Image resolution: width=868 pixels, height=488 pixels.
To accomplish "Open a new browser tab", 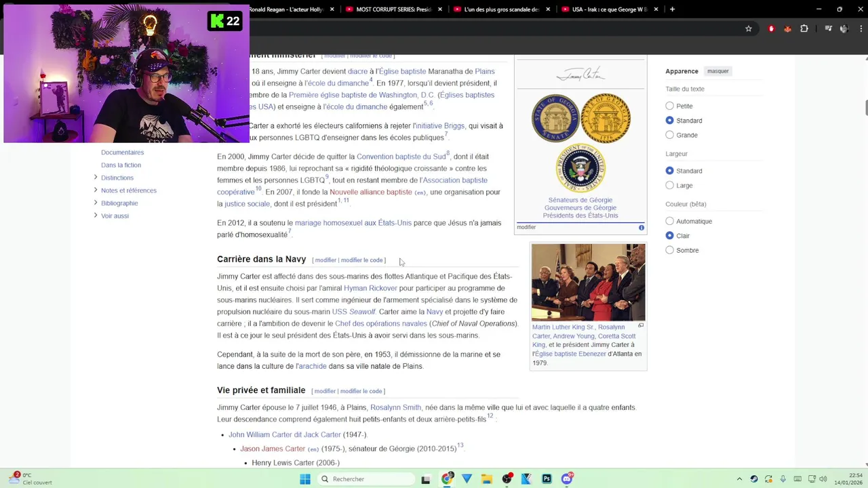I will tap(672, 9).
